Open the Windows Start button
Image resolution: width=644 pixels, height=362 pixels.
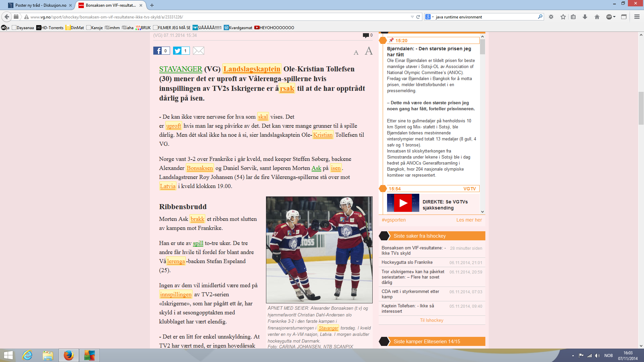(x=8, y=355)
